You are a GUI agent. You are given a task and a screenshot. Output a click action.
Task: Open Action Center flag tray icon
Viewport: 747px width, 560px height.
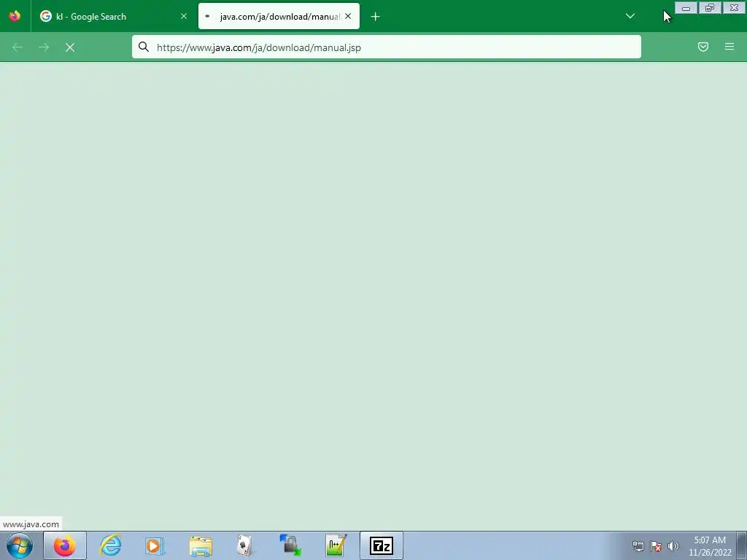[x=656, y=546]
